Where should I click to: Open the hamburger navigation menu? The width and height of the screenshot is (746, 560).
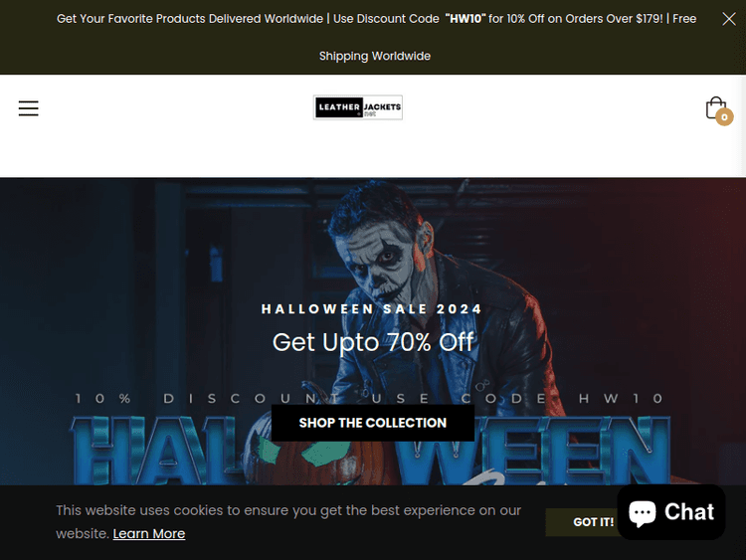(x=29, y=108)
